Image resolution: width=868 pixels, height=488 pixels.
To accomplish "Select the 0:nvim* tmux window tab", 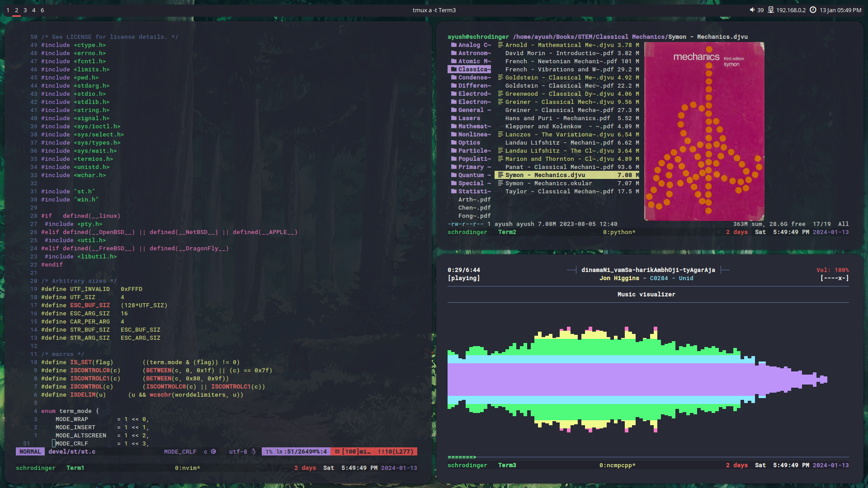I will [187, 468].
